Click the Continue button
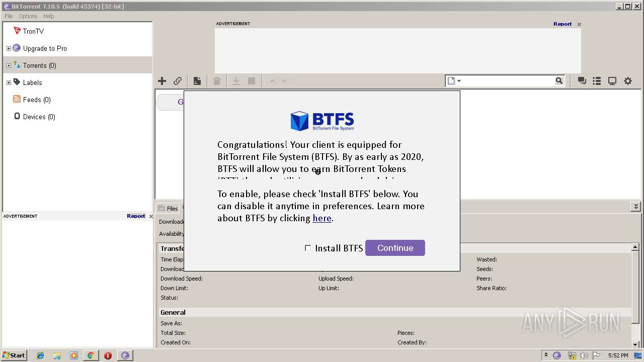 pyautogui.click(x=395, y=248)
